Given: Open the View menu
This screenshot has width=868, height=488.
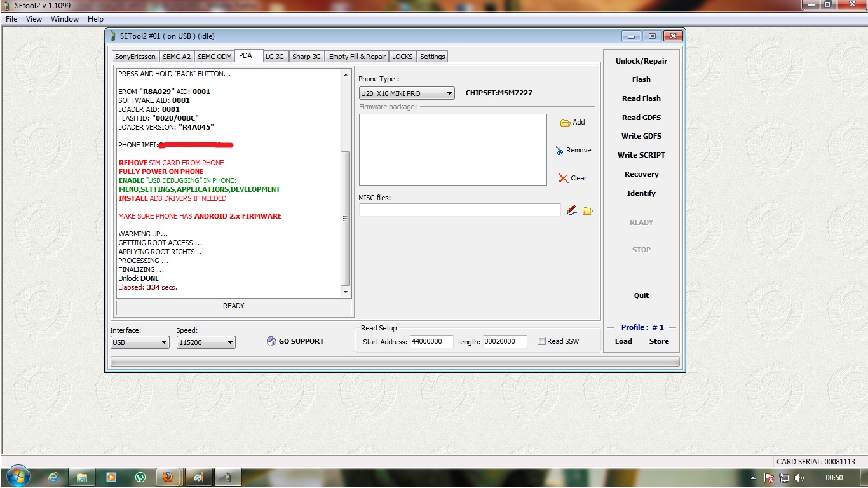Looking at the screenshot, I should click(x=34, y=19).
